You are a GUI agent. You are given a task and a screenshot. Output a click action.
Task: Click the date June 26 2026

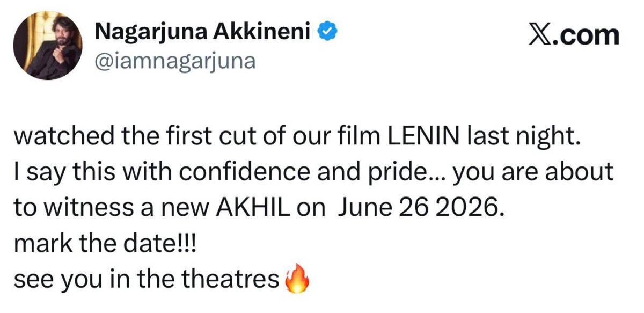click(x=421, y=207)
